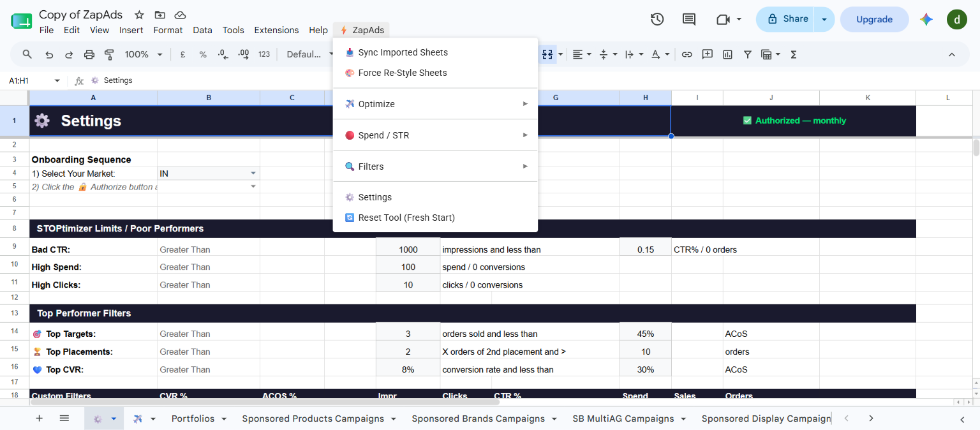Screen dimensions: 980x430
Task: Switch to Portfolios sheet tab
Action: [193, 419]
